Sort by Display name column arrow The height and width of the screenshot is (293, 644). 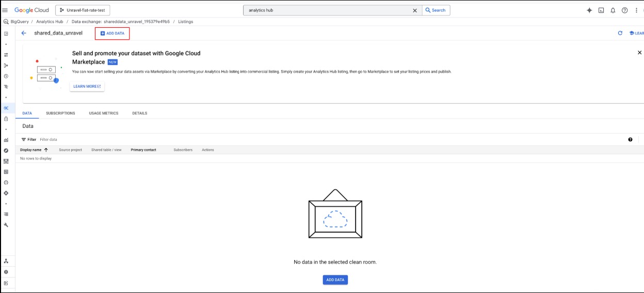[46, 150]
